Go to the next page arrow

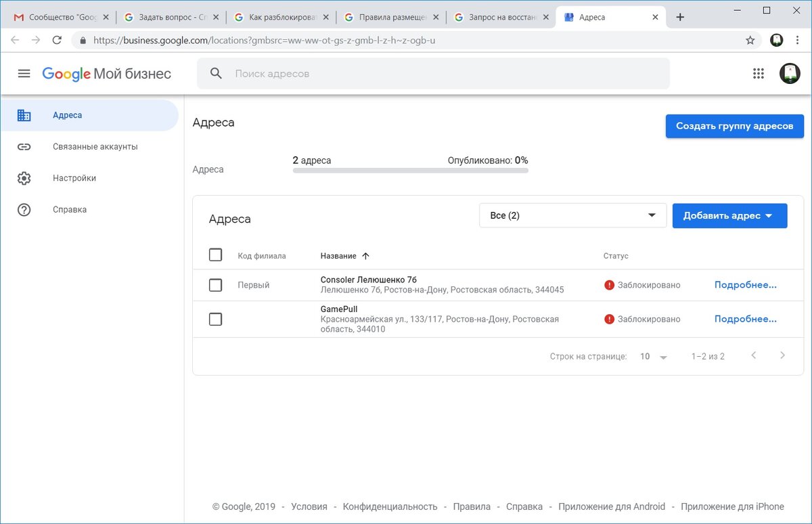coord(782,355)
